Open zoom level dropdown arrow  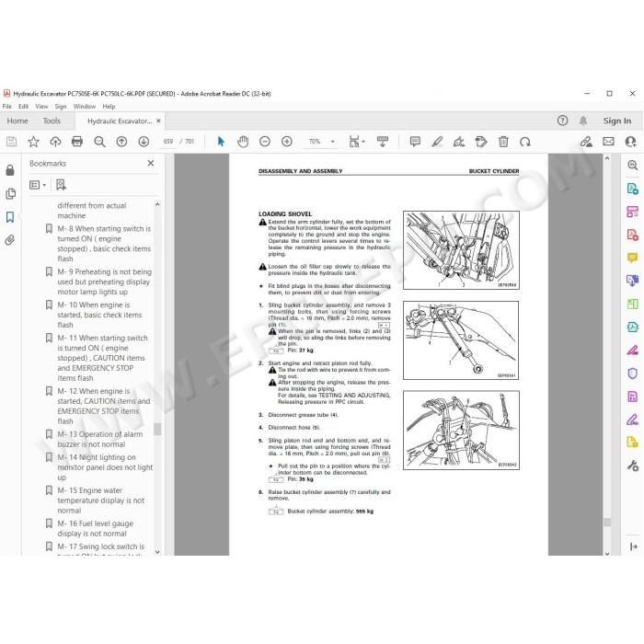pos(333,142)
